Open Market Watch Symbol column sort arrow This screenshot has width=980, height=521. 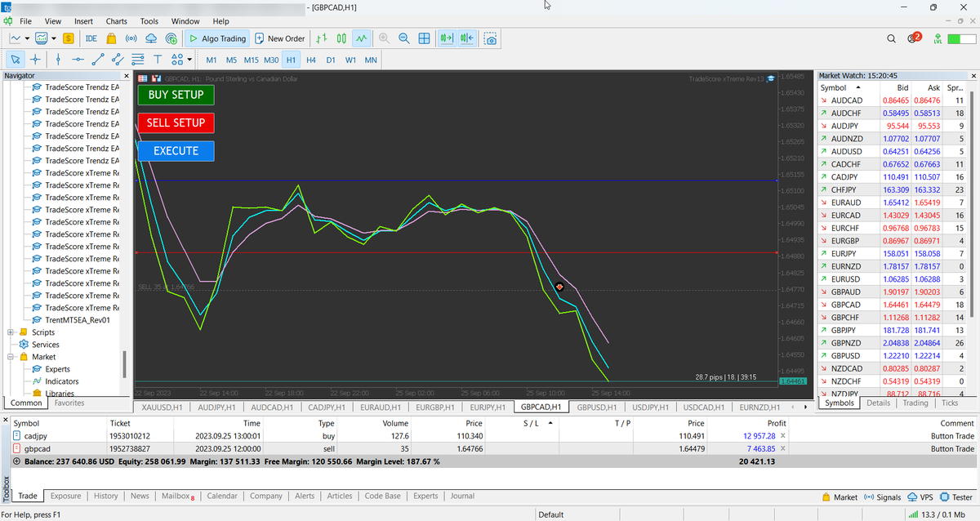857,87
